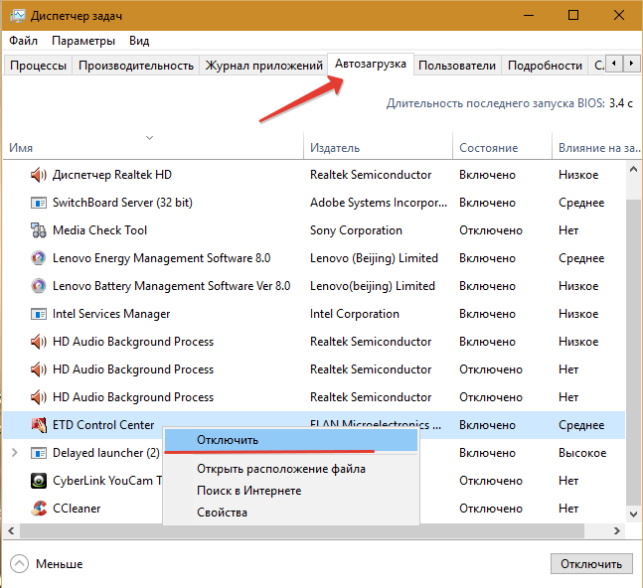The height and width of the screenshot is (588, 643).
Task: Select the SwitchBoard Server (32 bit) name
Action: 122,203
